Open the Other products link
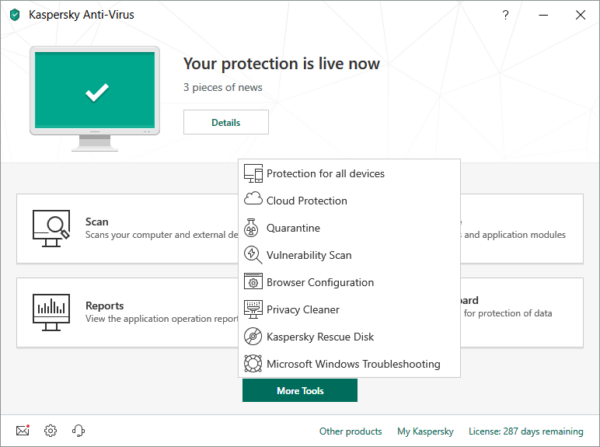The height and width of the screenshot is (447, 600). click(x=351, y=431)
